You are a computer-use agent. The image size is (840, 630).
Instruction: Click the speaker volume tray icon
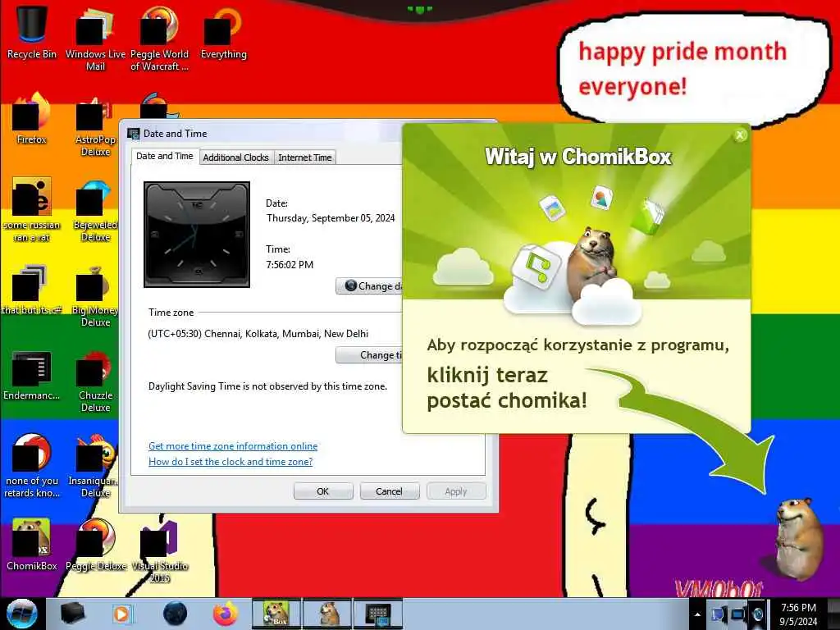tap(757, 614)
